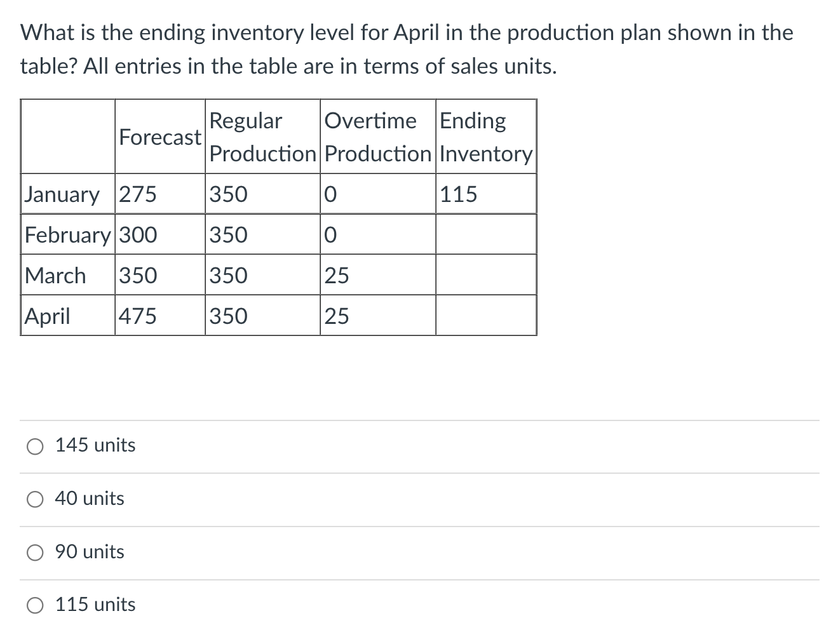Image resolution: width=831 pixels, height=644 pixels.
Task: Select the 145 units answer option
Action: coord(35,446)
